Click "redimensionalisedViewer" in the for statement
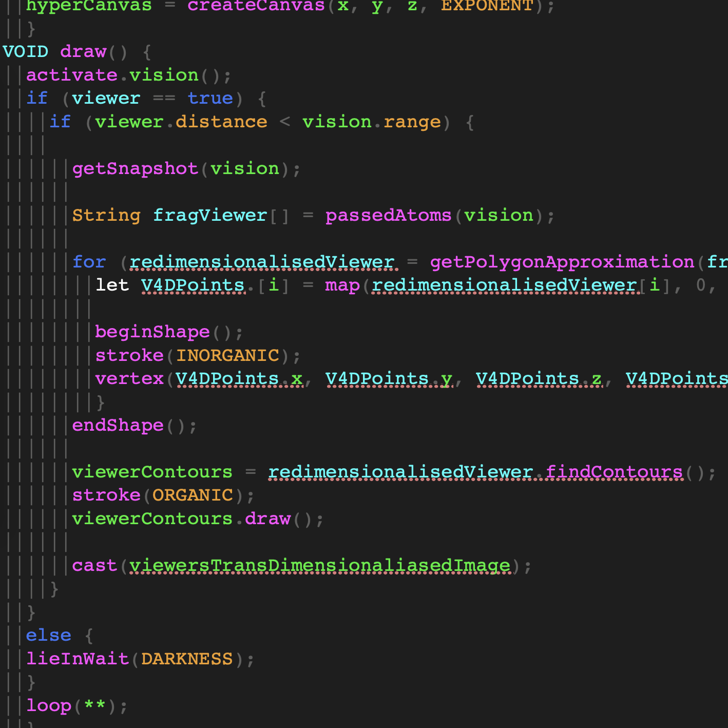The height and width of the screenshot is (728, 728). tap(262, 262)
